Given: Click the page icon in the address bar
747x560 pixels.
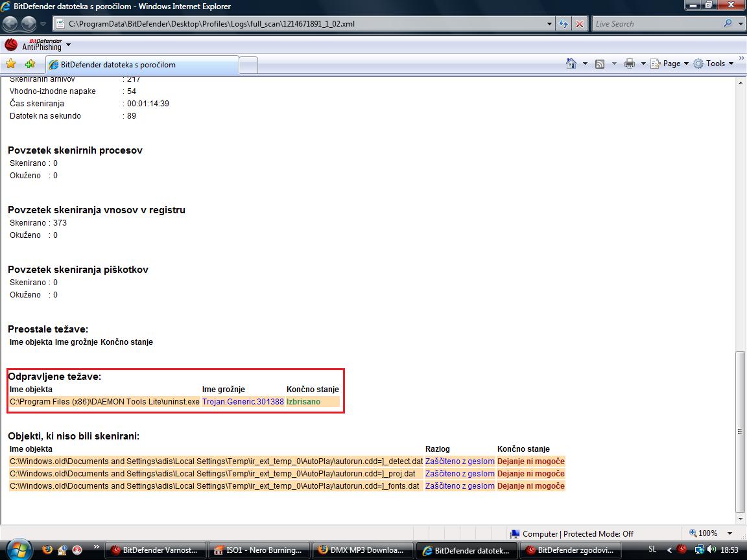Looking at the screenshot, I should pyautogui.click(x=60, y=24).
